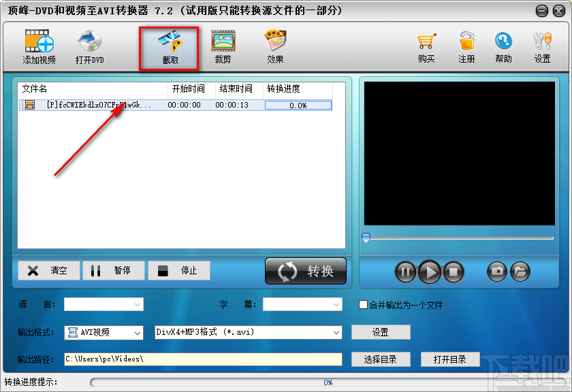This screenshot has width=572, height=392.
Task: Click the 转换进度提示 progress bar
Action: pos(328,382)
